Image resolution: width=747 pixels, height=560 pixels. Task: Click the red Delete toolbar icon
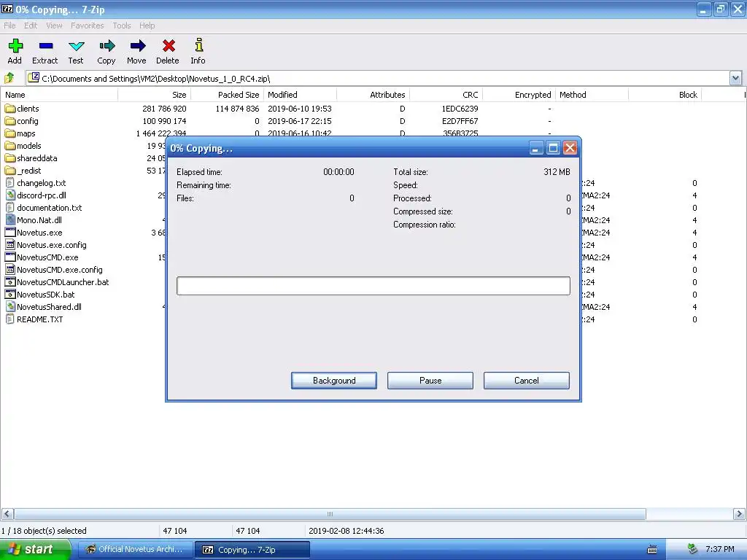pyautogui.click(x=169, y=46)
